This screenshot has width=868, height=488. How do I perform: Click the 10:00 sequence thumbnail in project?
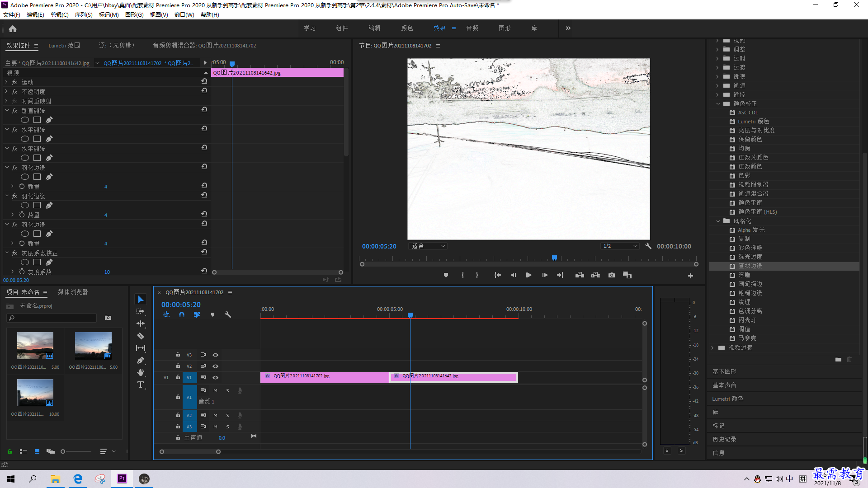35,392
